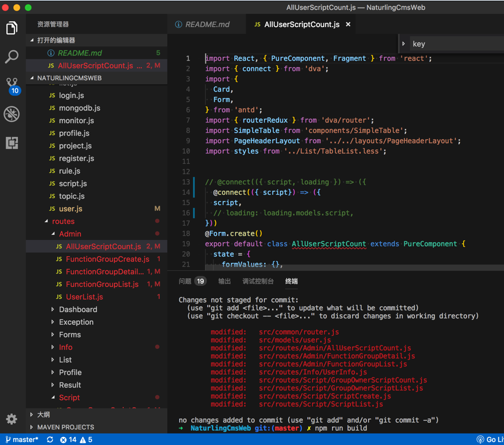Collapse the Script folder

(x=96, y=397)
